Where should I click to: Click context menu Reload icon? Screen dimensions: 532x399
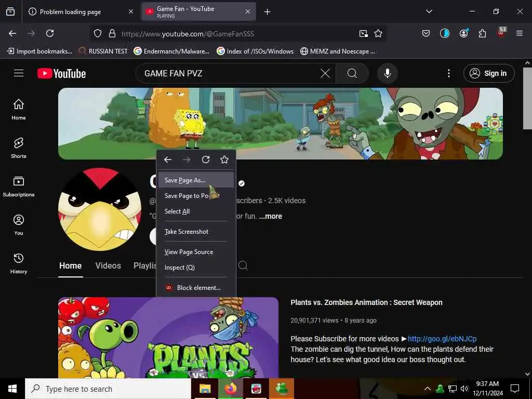(206, 160)
